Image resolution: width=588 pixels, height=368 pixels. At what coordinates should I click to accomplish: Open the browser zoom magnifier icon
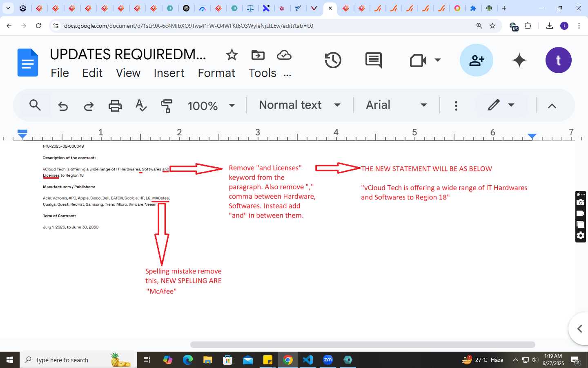point(479,26)
